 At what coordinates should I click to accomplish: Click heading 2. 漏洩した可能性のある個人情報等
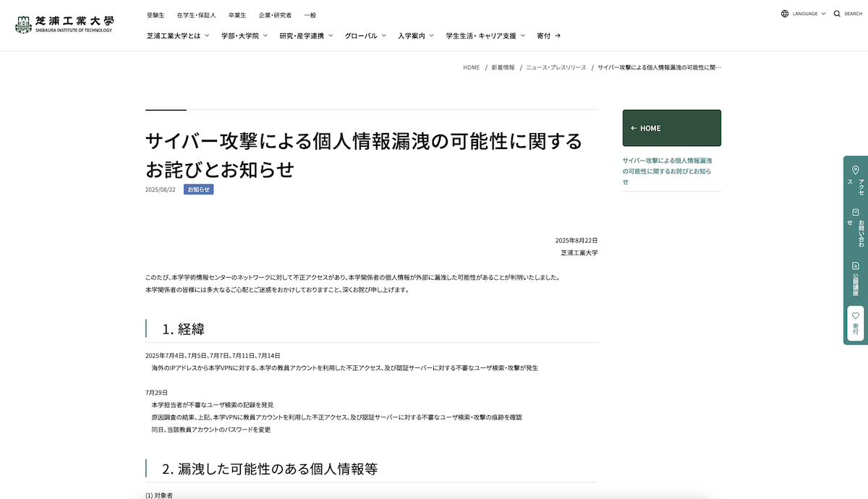270,469
